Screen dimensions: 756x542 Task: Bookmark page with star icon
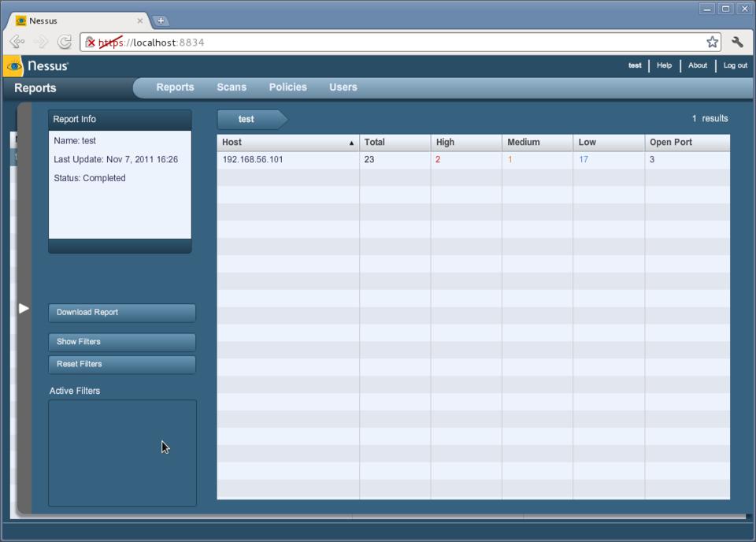(x=712, y=43)
